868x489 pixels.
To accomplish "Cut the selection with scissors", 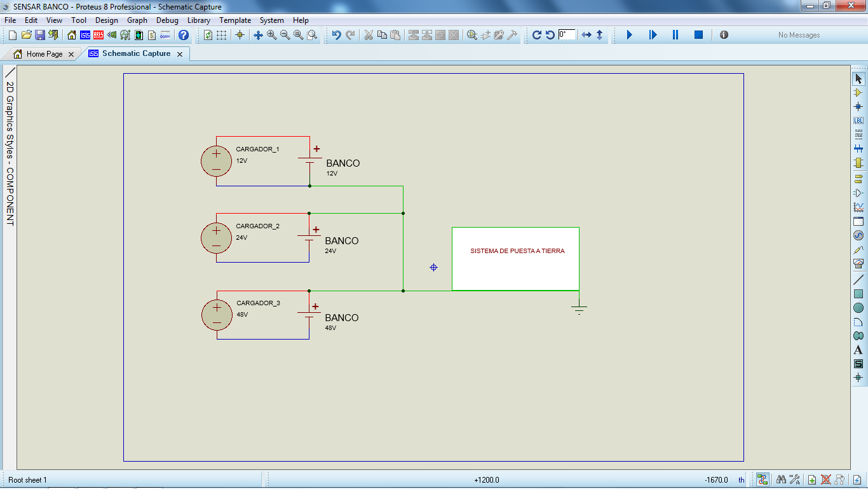I will 369,35.
